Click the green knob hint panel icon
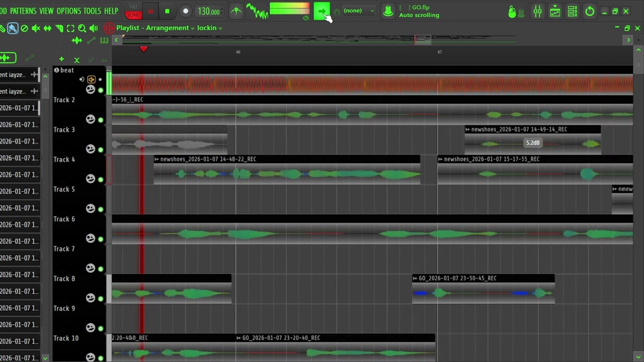This screenshot has height=362, width=644. point(388,11)
